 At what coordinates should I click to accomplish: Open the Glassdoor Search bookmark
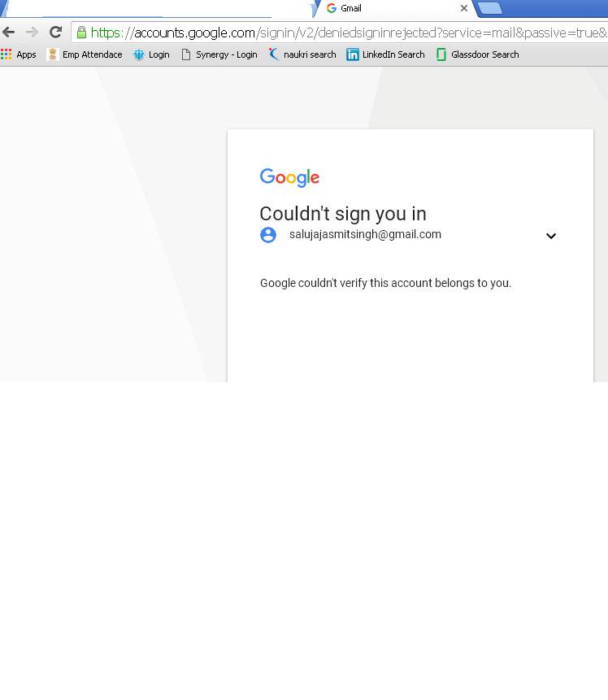click(478, 54)
